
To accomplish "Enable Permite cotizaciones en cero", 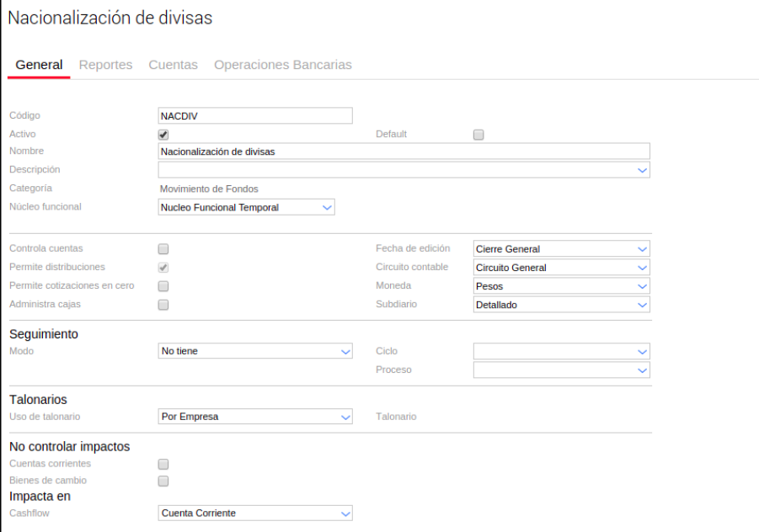I will 163,286.
